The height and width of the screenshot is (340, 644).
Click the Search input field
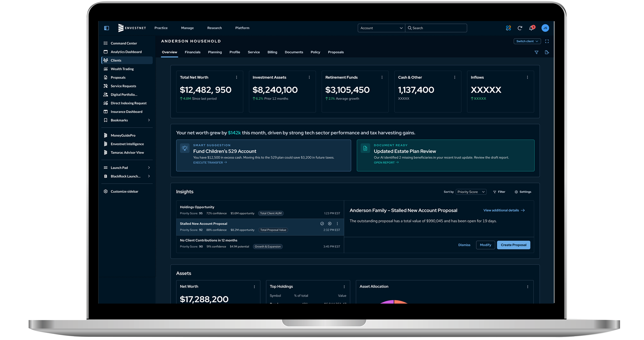pos(436,28)
